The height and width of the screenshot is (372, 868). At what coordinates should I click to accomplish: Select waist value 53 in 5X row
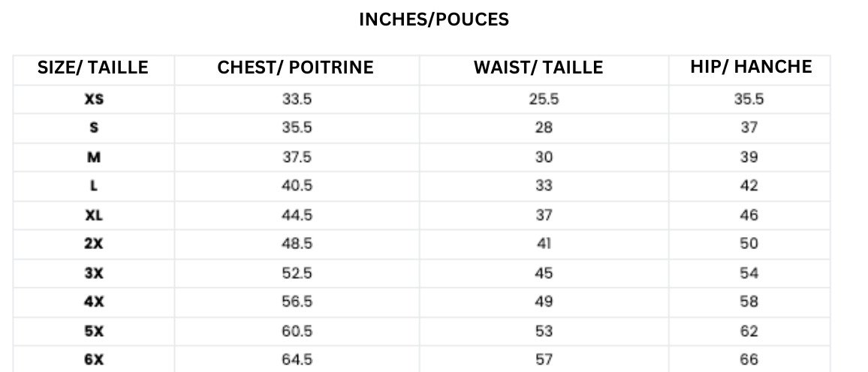[x=544, y=331]
